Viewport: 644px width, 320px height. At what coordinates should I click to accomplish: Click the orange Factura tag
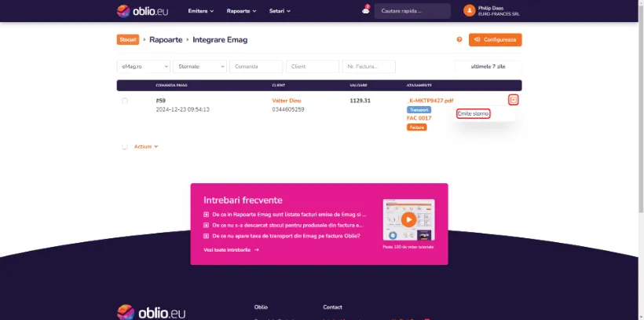(x=417, y=127)
